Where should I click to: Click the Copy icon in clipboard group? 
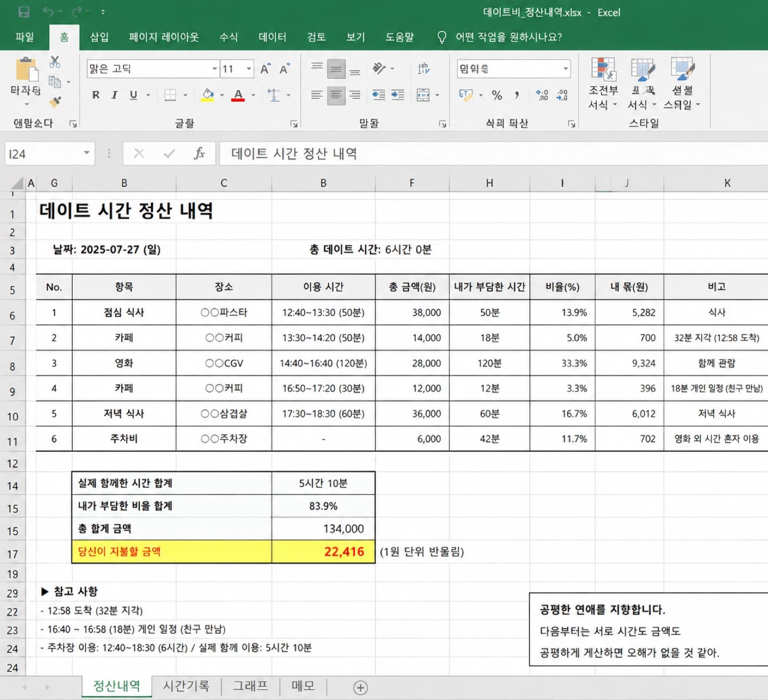click(55, 82)
